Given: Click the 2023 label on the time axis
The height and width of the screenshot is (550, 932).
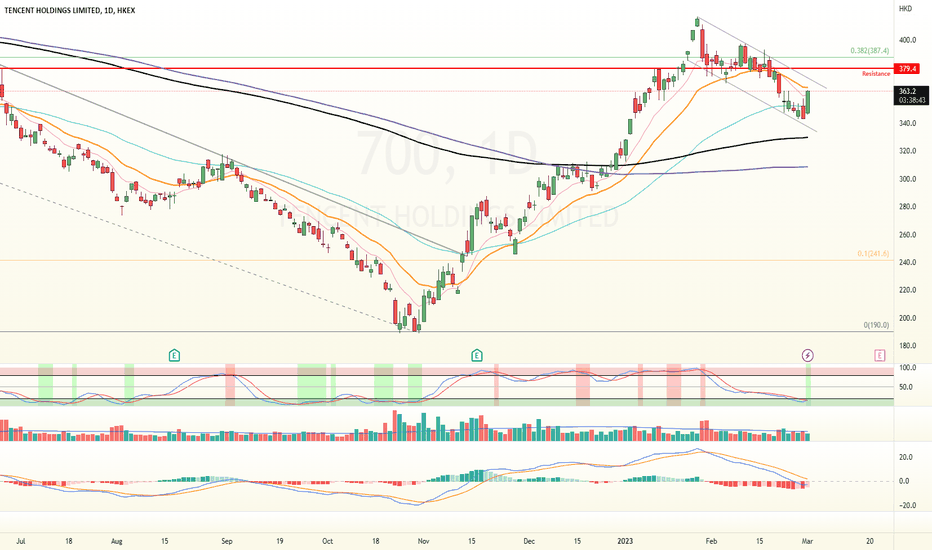Looking at the screenshot, I should tap(625, 542).
